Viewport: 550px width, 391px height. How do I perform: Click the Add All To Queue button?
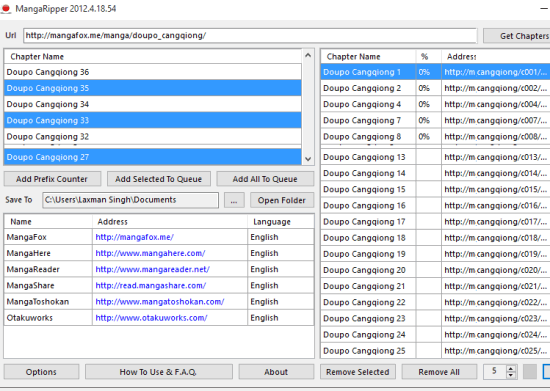(265, 179)
